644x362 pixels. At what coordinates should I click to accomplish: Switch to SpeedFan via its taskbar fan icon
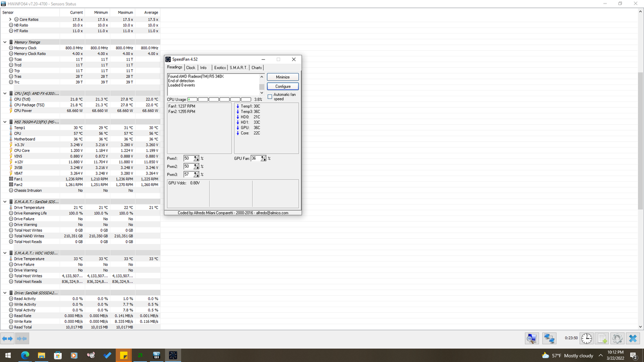coord(173,355)
